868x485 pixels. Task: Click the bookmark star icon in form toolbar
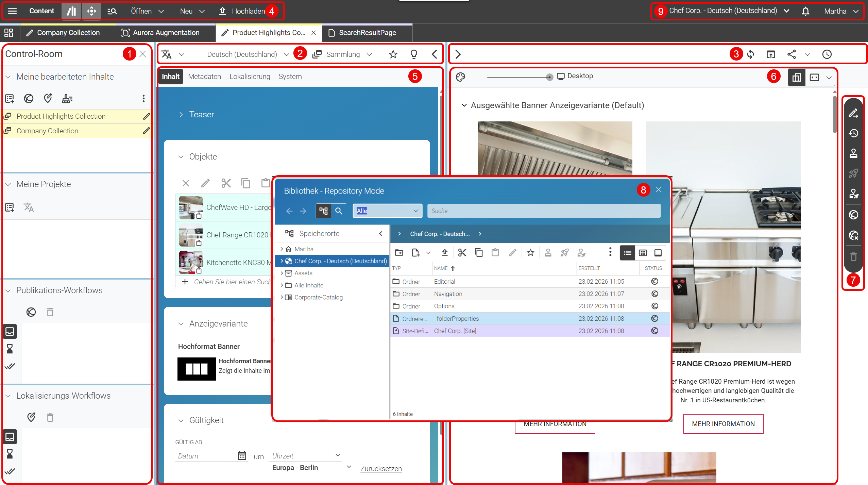[393, 54]
